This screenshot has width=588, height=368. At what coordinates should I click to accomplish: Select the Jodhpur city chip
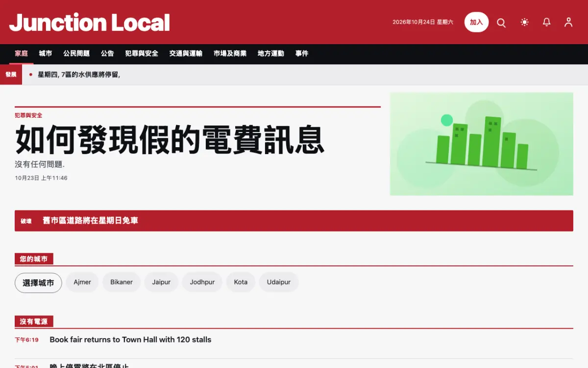tap(202, 282)
